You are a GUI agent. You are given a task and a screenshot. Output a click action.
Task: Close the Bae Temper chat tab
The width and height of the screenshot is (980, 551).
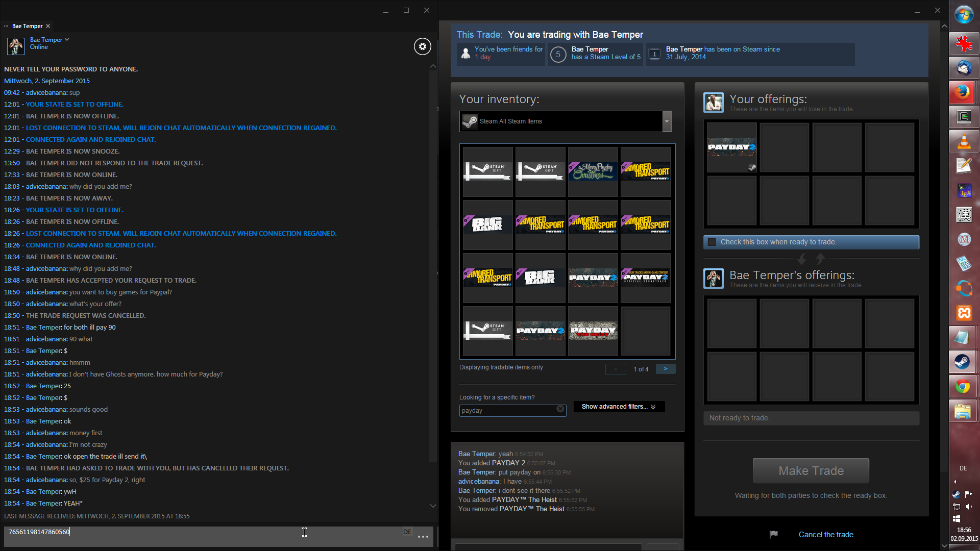pos(48,26)
